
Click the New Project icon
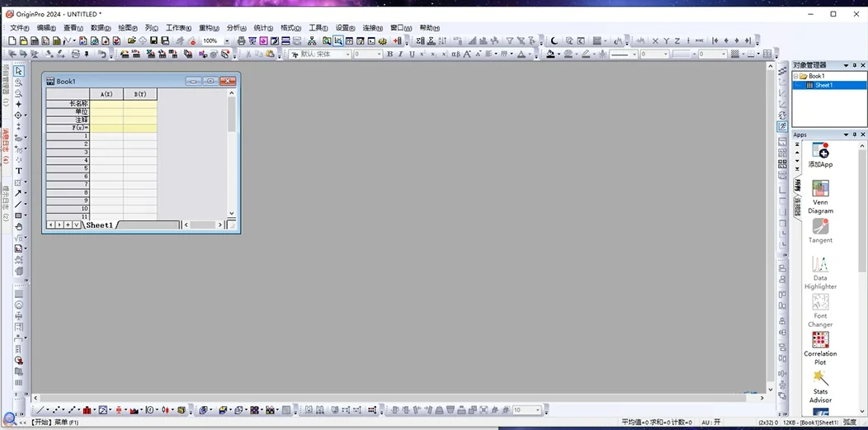point(12,41)
